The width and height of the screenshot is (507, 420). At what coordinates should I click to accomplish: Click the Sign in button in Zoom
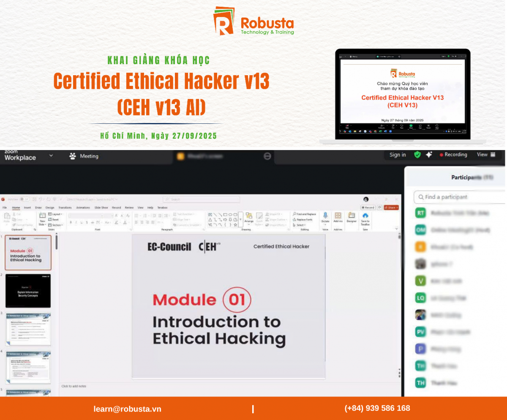point(398,155)
